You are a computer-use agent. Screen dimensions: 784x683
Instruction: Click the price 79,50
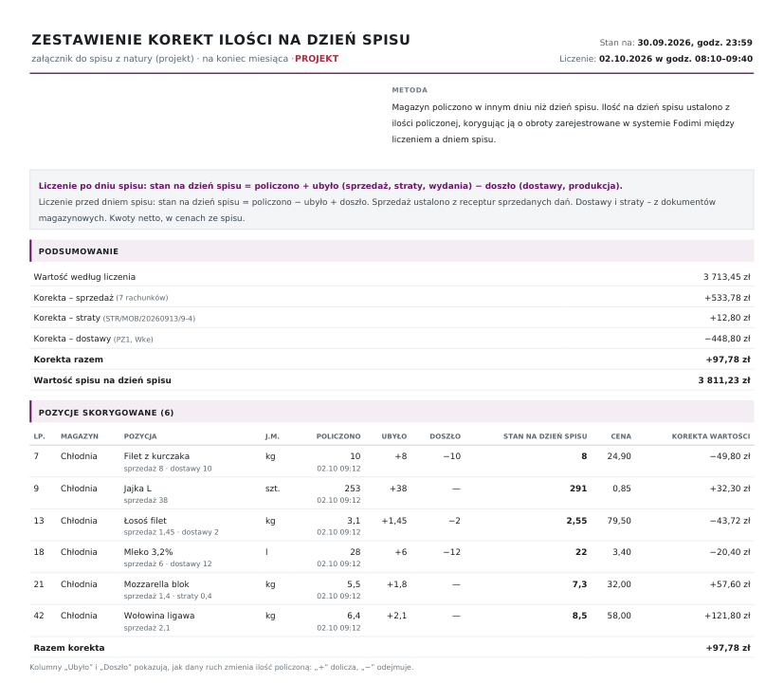tap(619, 521)
